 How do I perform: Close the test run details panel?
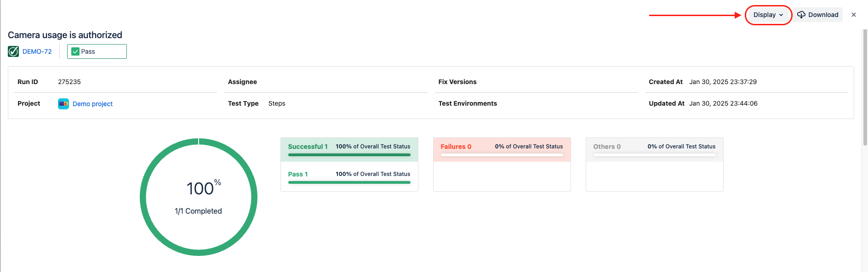pyautogui.click(x=854, y=15)
